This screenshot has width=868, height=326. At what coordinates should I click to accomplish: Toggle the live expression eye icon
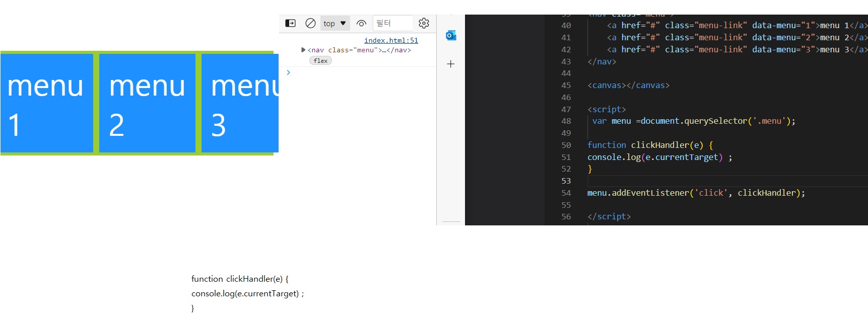pos(361,23)
